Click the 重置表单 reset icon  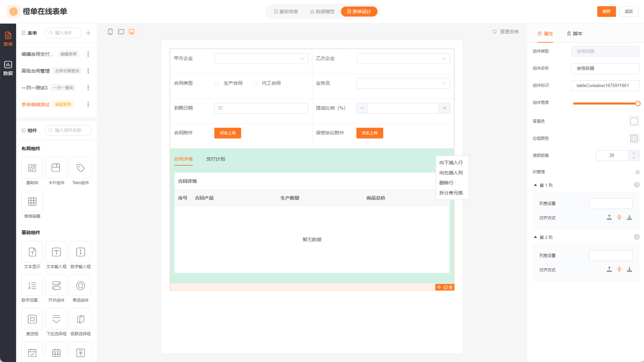click(495, 32)
